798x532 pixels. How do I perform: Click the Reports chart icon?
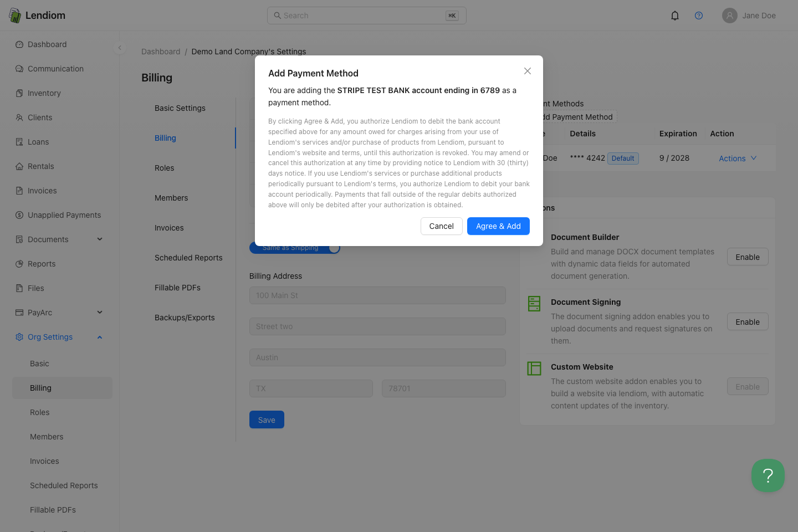(x=19, y=264)
